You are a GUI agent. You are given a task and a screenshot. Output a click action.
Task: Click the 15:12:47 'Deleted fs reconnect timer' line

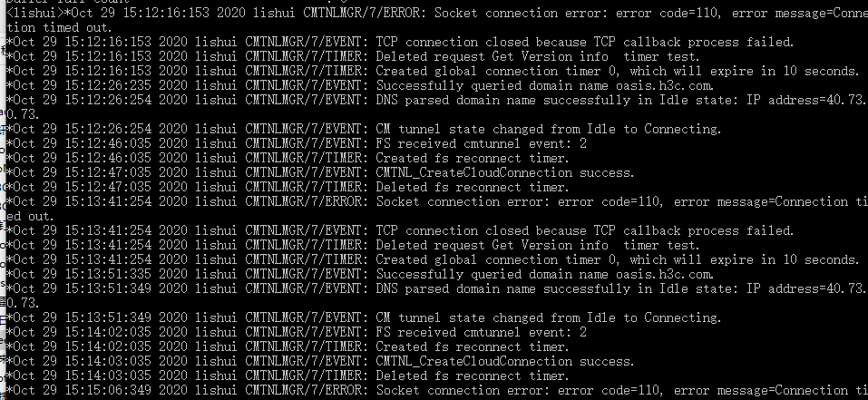[x=472, y=187]
